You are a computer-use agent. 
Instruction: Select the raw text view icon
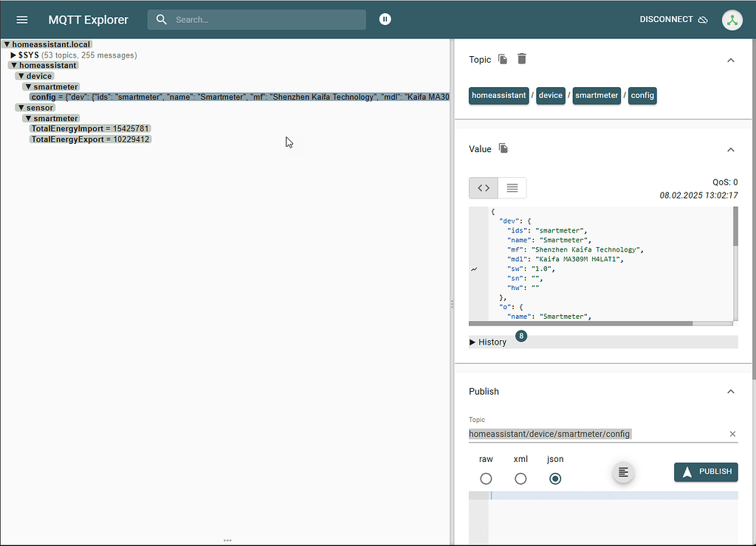[x=512, y=187]
